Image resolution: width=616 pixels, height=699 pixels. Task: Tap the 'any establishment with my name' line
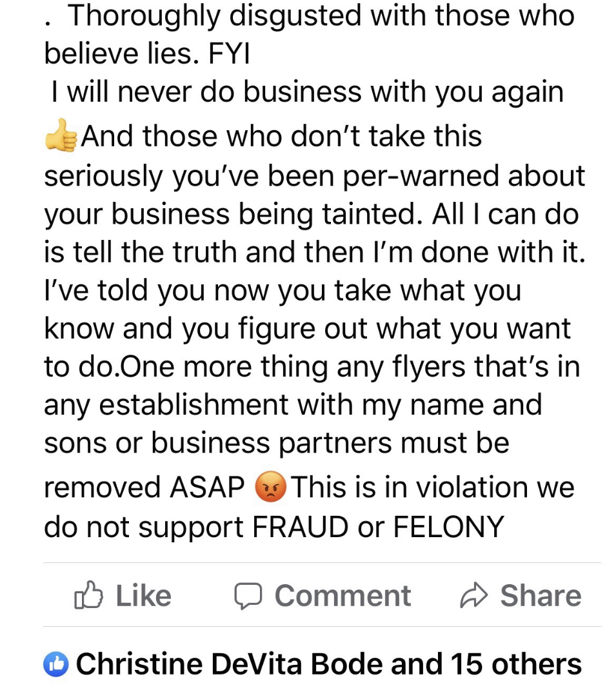pyautogui.click(x=292, y=404)
